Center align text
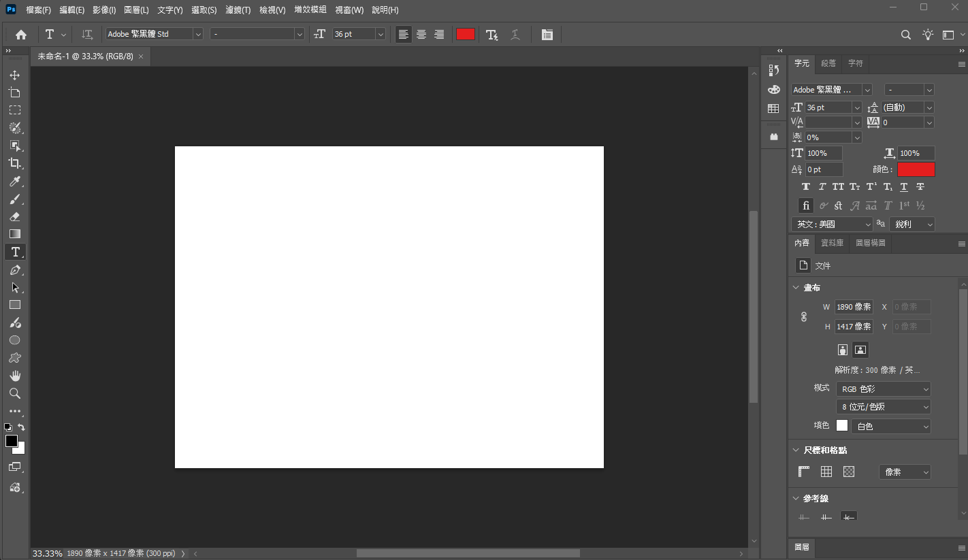Viewport: 968px width, 560px height. click(x=421, y=34)
